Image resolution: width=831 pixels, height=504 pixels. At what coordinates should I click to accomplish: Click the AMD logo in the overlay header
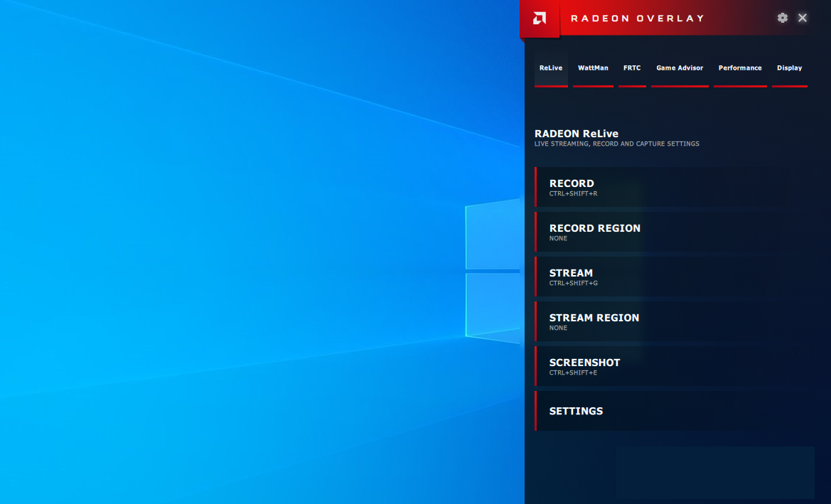[540, 18]
